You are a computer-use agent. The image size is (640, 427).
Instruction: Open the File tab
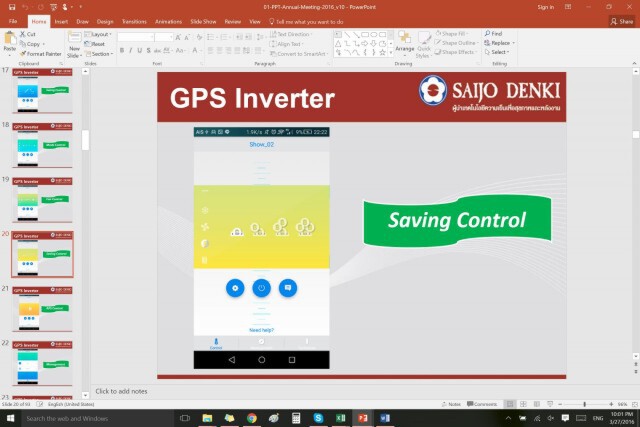pyautogui.click(x=13, y=21)
